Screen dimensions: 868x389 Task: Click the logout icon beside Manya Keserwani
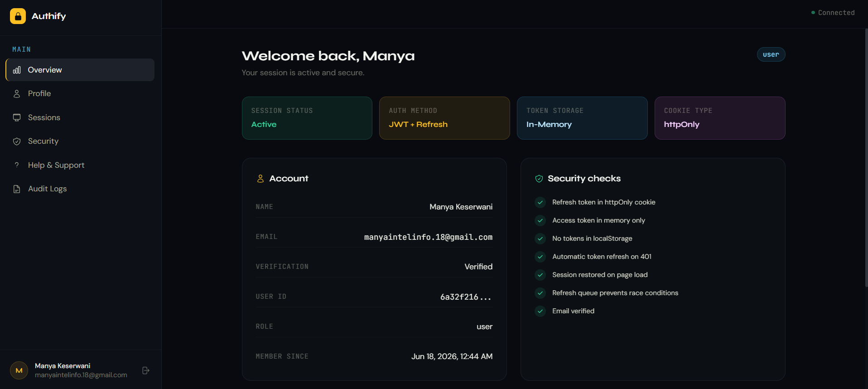tap(146, 370)
